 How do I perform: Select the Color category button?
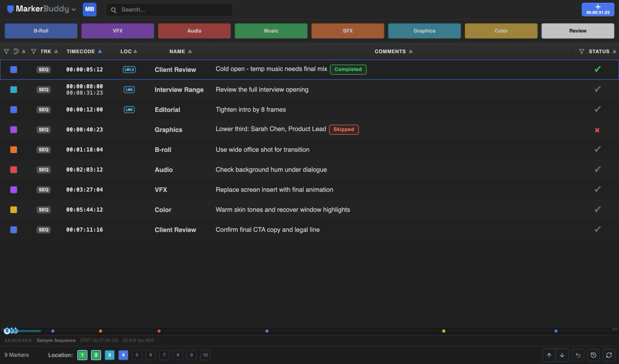(501, 31)
